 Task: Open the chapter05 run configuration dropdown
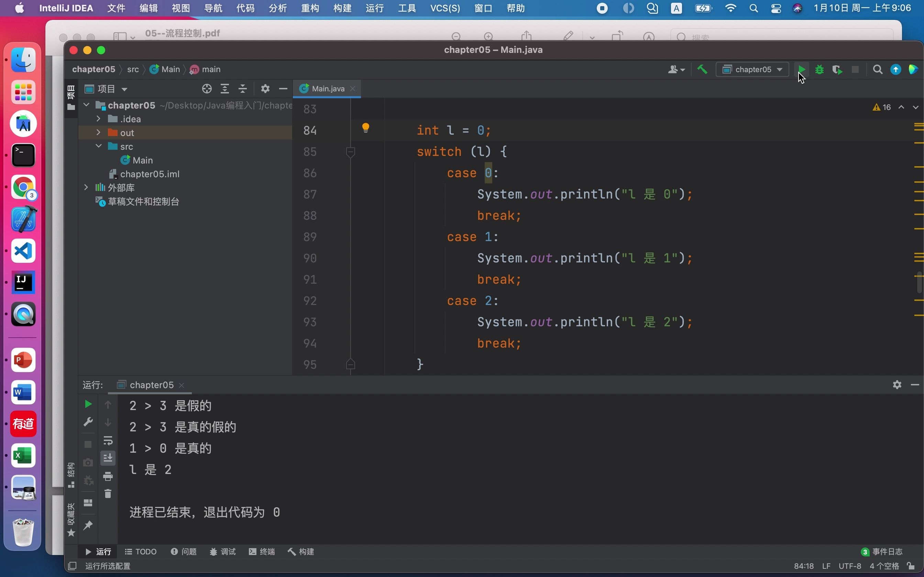point(752,69)
